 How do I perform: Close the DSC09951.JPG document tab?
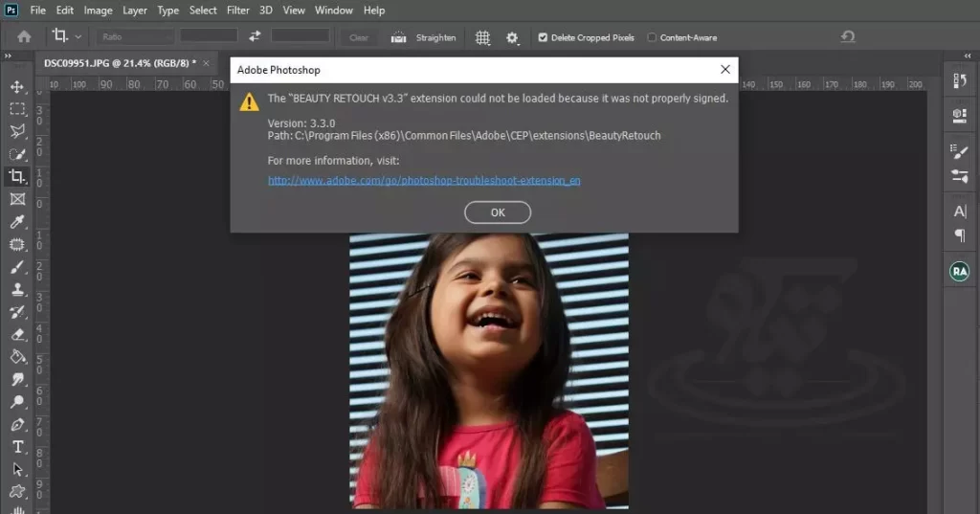[207, 63]
